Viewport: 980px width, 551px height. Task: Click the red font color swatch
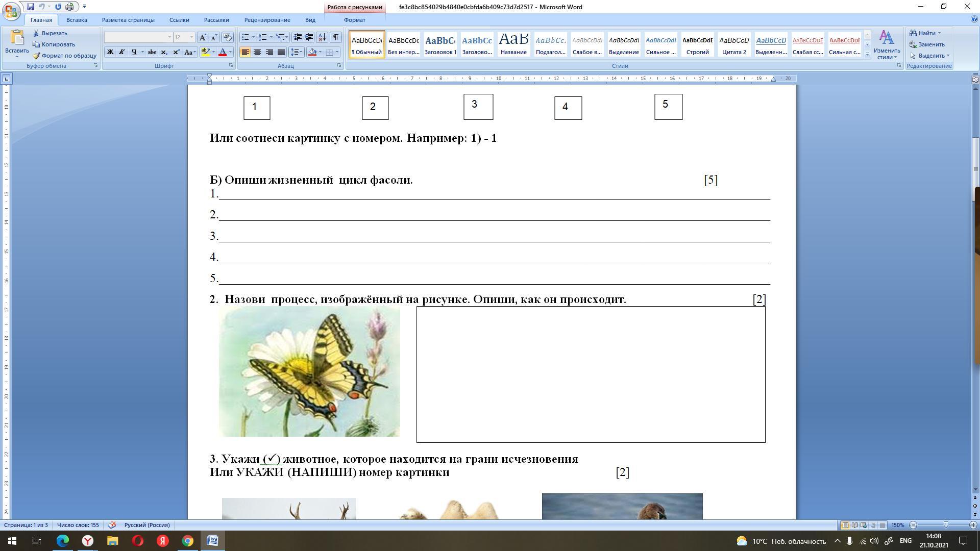coord(223,52)
